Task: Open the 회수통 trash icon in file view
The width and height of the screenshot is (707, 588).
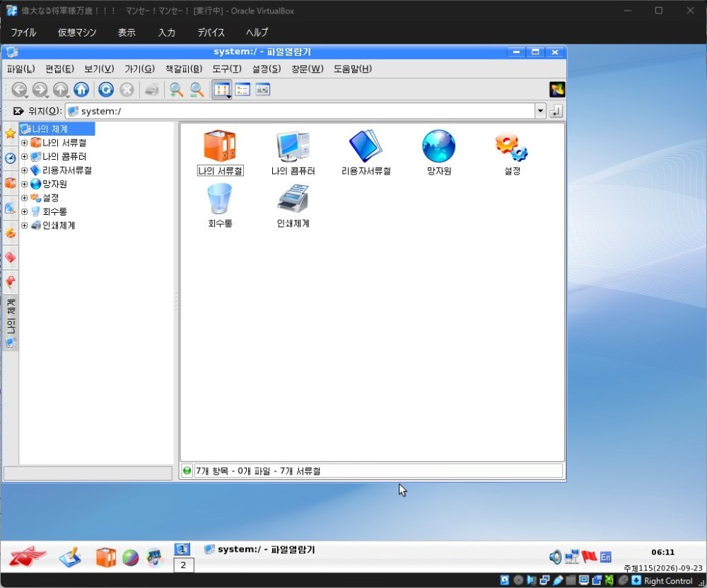Action: pyautogui.click(x=220, y=206)
